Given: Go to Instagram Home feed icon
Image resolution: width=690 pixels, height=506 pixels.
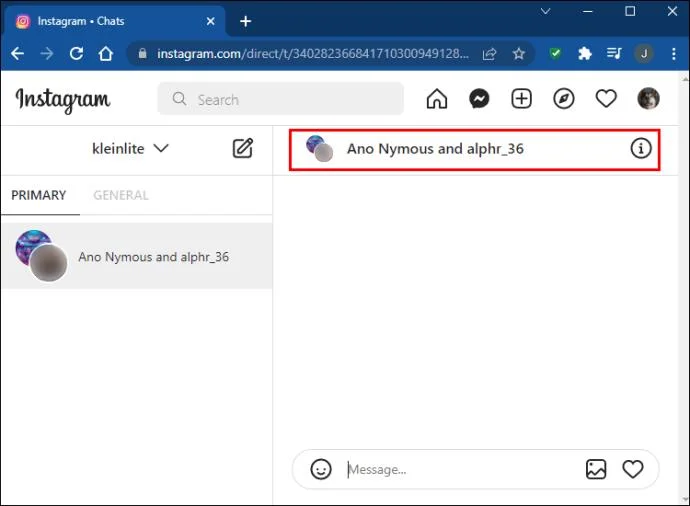Looking at the screenshot, I should (x=437, y=99).
